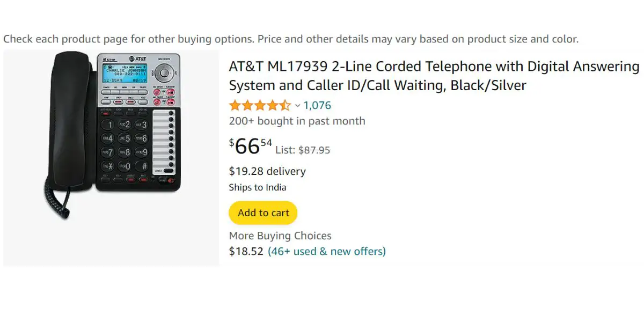View the 46+ used & new offers
This screenshot has height=322, width=644.
click(x=327, y=251)
